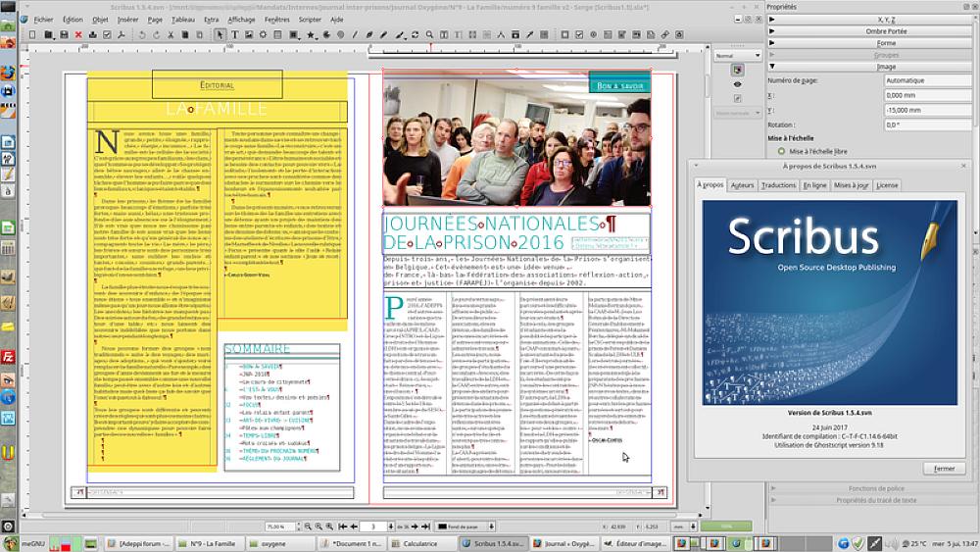Image resolution: width=980 pixels, height=552 pixels.
Task: Select the Text Frame tool
Action: (x=235, y=35)
